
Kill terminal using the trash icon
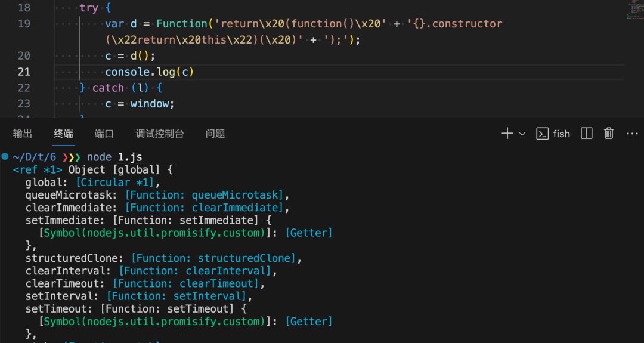(609, 134)
